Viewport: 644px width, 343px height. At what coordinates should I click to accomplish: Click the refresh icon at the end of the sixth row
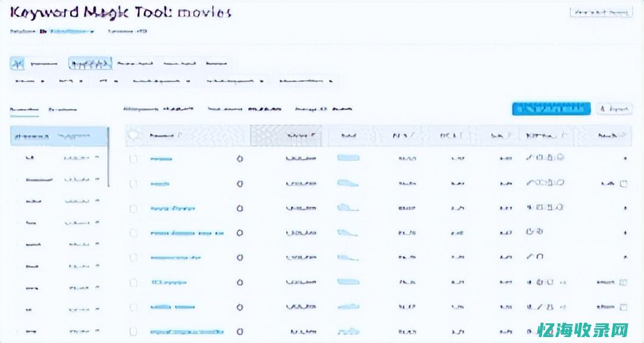(x=624, y=282)
